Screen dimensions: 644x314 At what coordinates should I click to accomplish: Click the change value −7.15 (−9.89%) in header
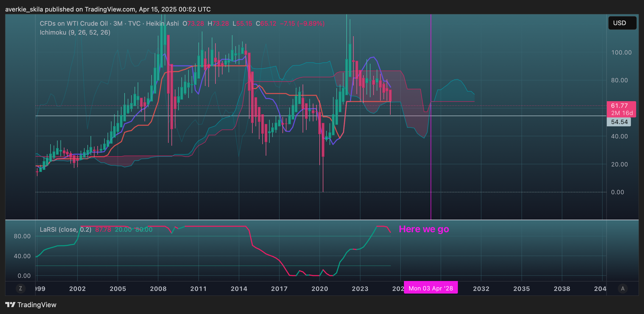click(x=302, y=24)
